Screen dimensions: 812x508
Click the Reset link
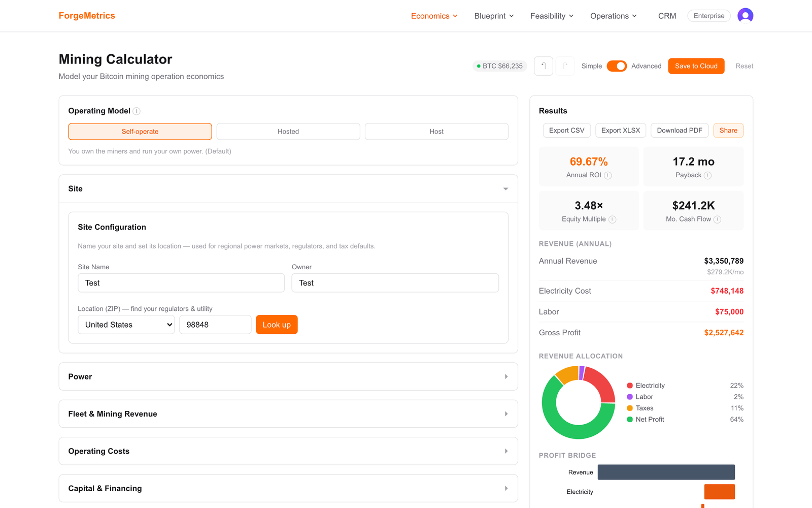pos(745,66)
